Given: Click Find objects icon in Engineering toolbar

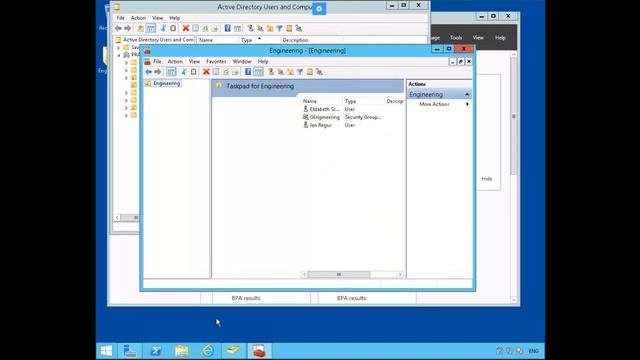Looking at the screenshot, I should (x=310, y=72).
